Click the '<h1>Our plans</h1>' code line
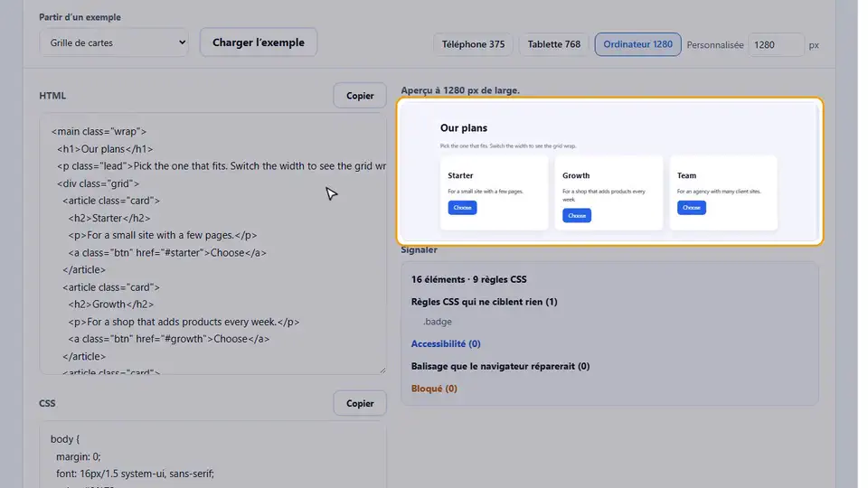The height and width of the screenshot is (488, 868). click(x=105, y=149)
